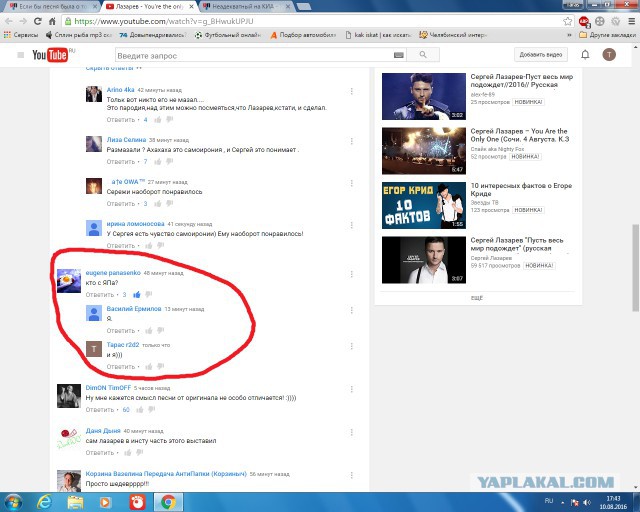Click the page vertical scrollbar thumb
This screenshot has width=640, height=512.
pyautogui.click(x=636, y=267)
